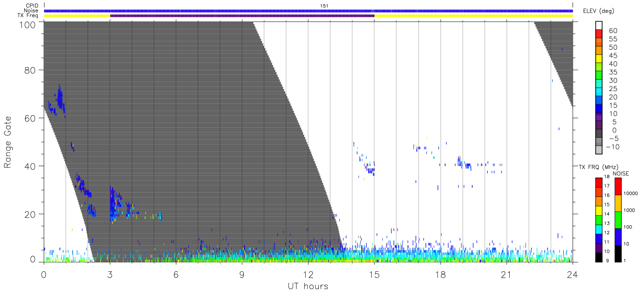Click the 'UT hours' x-axis title
The width and height of the screenshot is (644, 297).
pos(308,286)
